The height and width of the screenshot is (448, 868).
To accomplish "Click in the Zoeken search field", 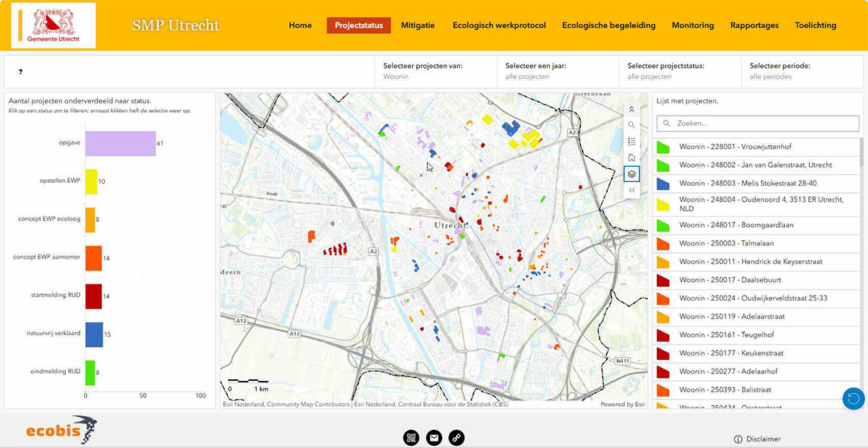I will (757, 123).
